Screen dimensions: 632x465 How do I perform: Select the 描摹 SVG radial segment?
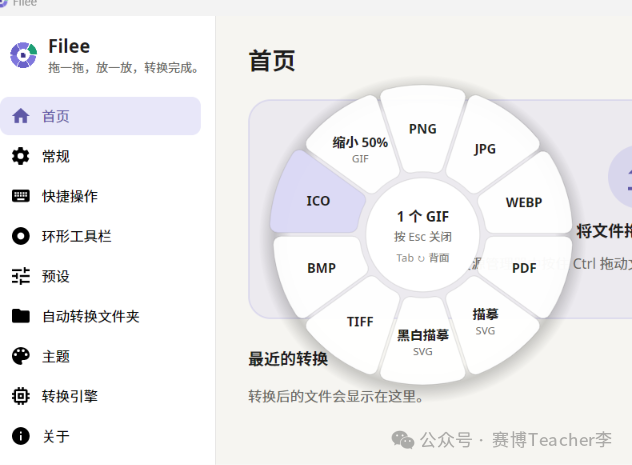[485, 322]
